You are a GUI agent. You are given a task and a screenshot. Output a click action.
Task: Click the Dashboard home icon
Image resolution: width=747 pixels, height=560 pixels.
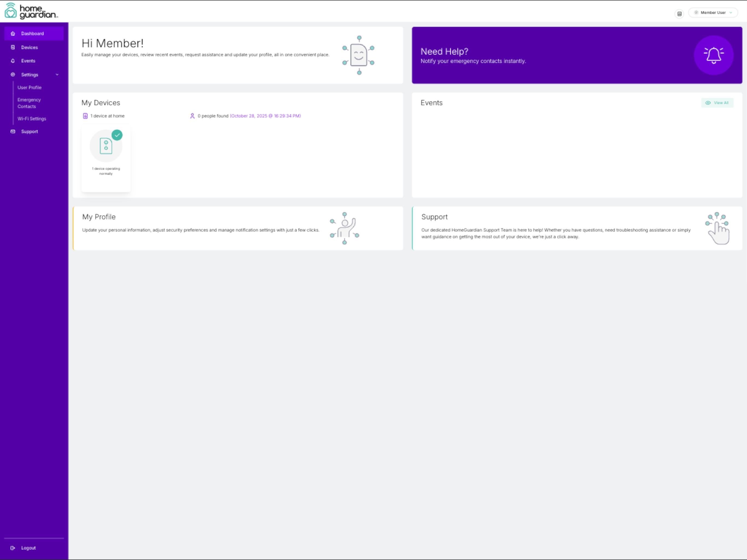13,33
